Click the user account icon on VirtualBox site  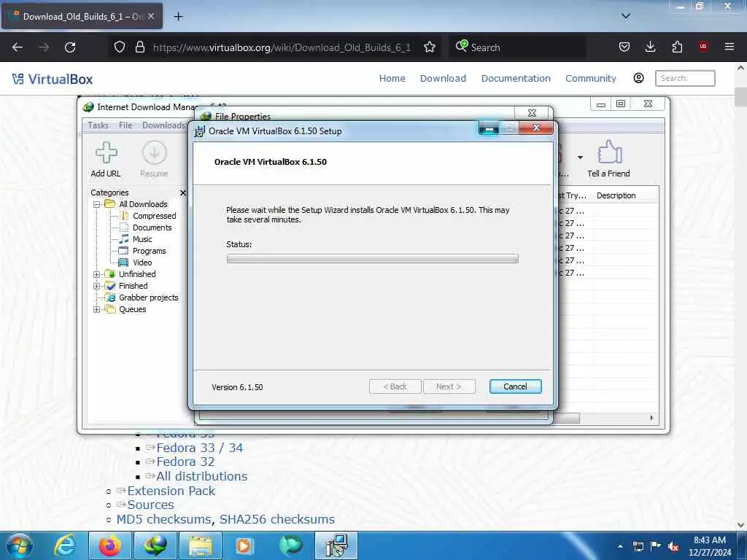pos(639,78)
